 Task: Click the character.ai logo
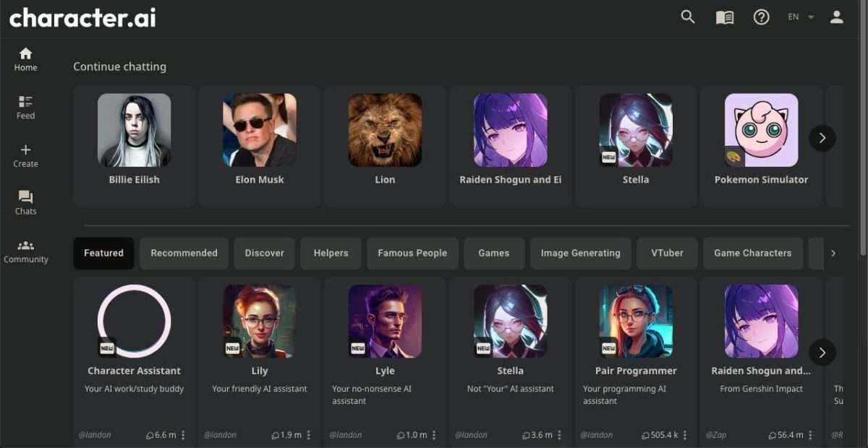[82, 17]
